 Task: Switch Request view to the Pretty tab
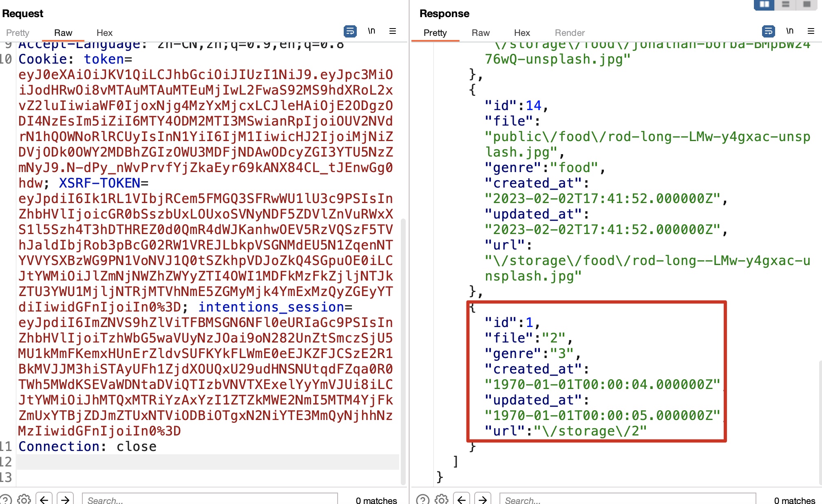tap(18, 33)
